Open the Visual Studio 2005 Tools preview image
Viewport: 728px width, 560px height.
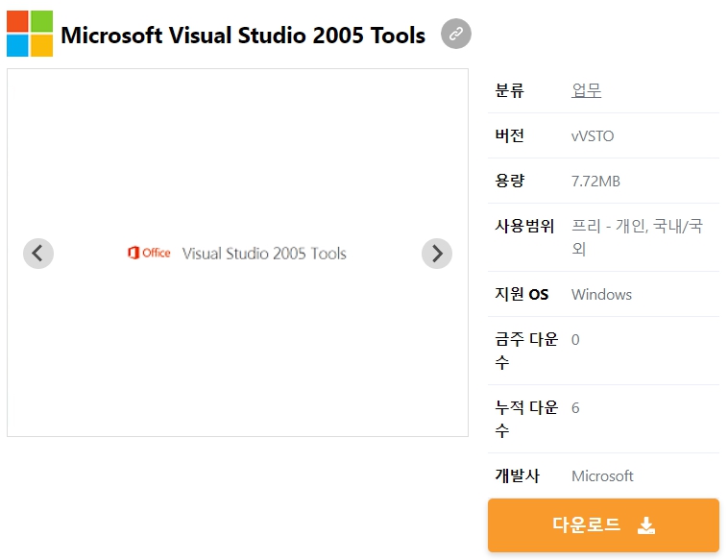point(238,253)
